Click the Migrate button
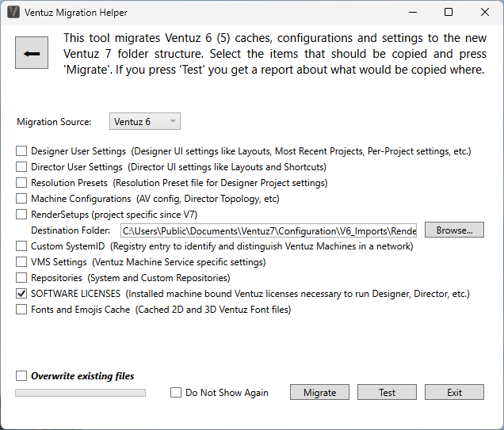The width and height of the screenshot is (504, 430). point(320,393)
